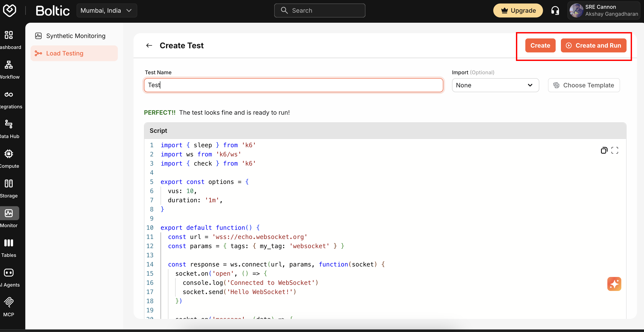Expand the Mumbai, India region dropdown
Image resolution: width=644 pixels, height=332 pixels.
(106, 10)
